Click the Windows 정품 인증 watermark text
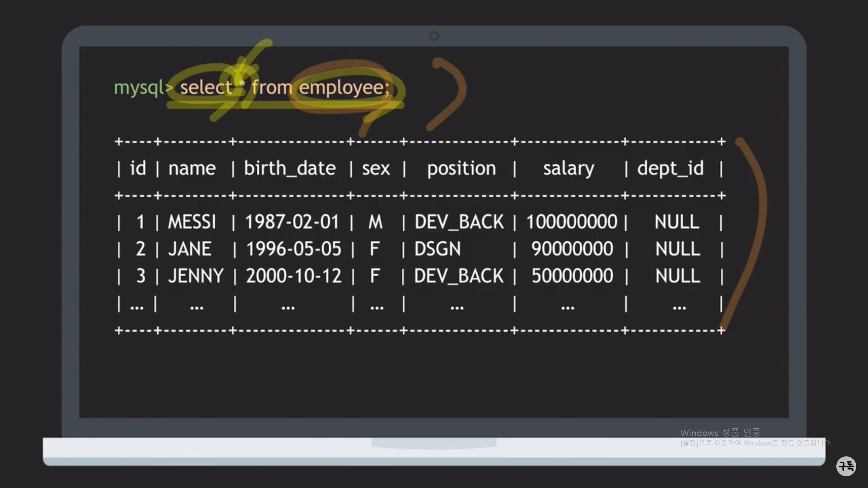This screenshot has width=868, height=488. pyautogui.click(x=720, y=433)
